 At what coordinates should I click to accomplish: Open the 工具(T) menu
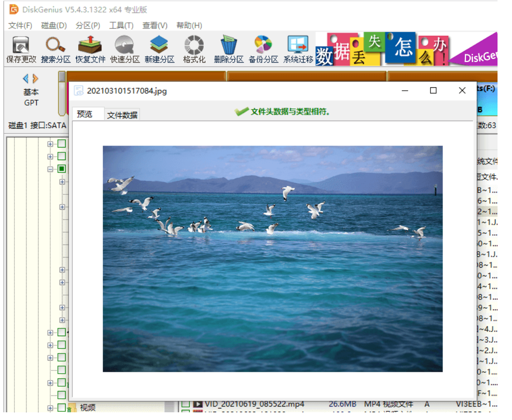coord(121,26)
